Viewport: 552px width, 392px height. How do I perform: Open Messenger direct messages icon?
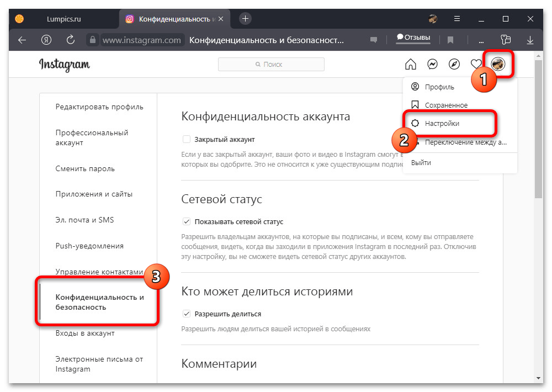click(432, 64)
